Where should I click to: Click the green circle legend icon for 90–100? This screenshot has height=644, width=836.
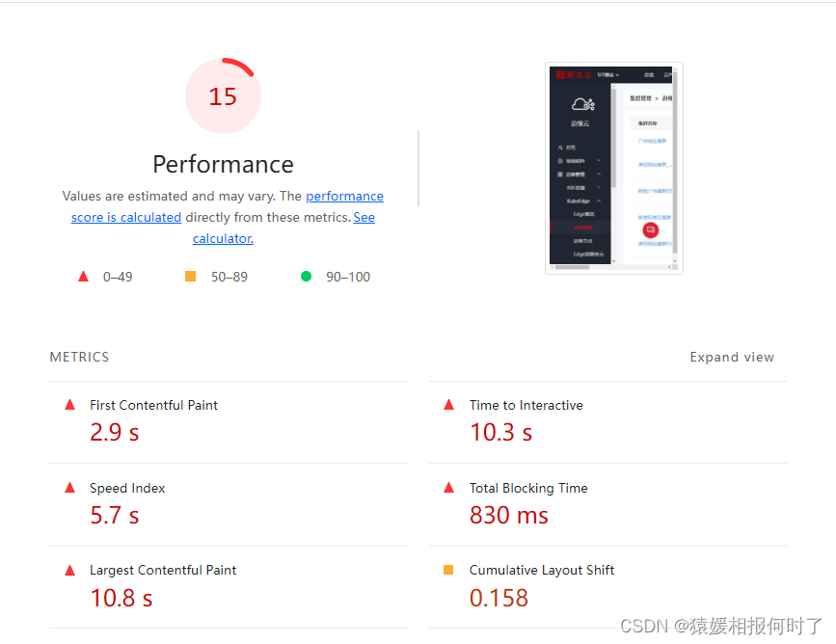click(x=306, y=276)
